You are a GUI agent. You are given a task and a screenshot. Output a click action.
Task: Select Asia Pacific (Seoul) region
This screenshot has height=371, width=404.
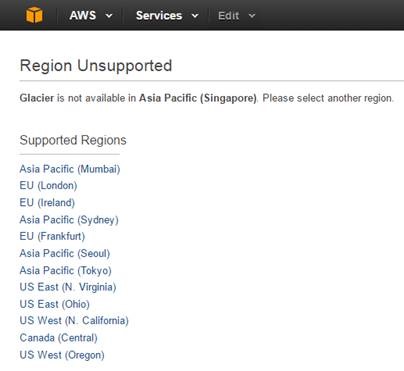[x=65, y=253]
